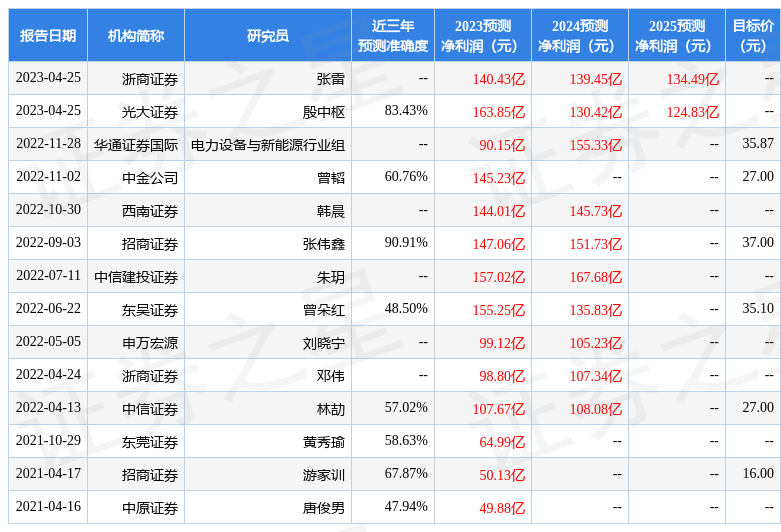The height and width of the screenshot is (532, 781).
Task: Select the 2022-09-03 report date
Action: pyautogui.click(x=48, y=243)
